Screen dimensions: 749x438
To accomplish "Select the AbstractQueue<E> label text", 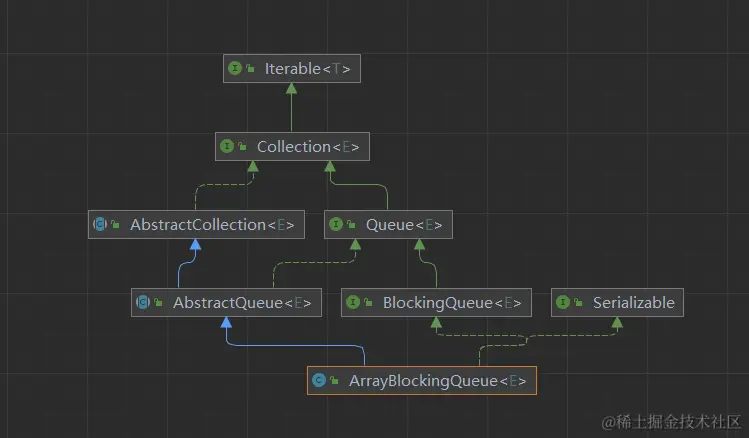I will pyautogui.click(x=242, y=302).
